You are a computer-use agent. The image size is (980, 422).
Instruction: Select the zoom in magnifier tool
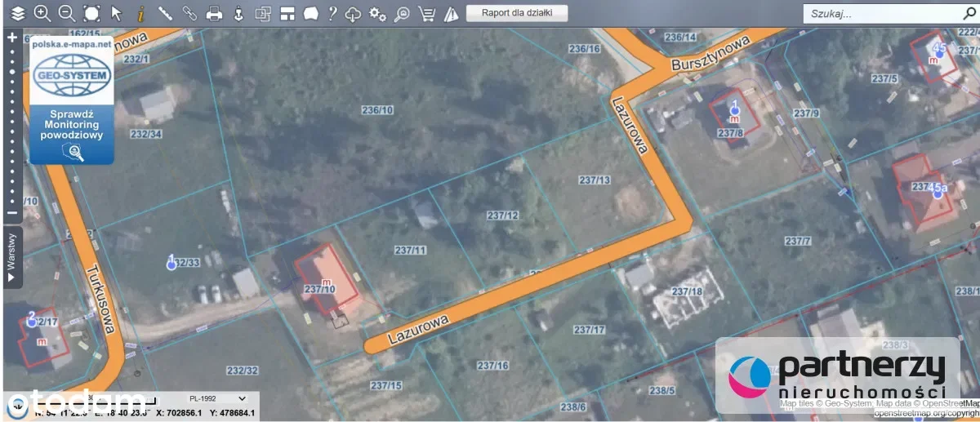42,13
